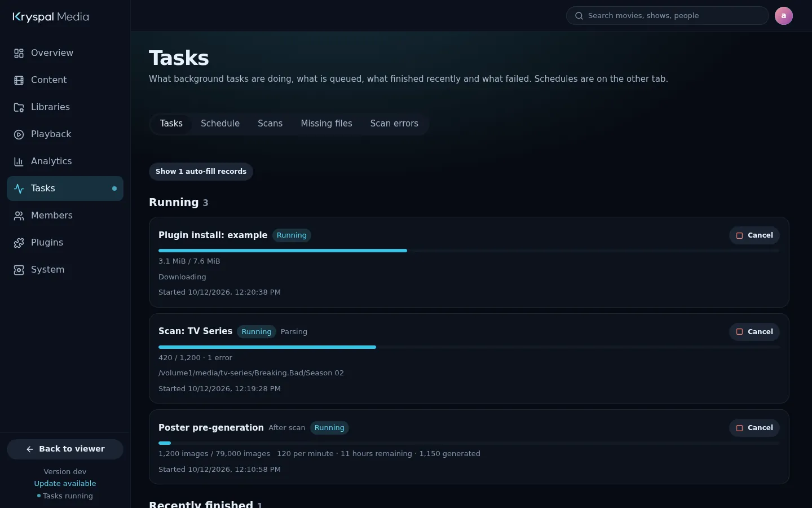Click the Plugin install progress bar

469,251
